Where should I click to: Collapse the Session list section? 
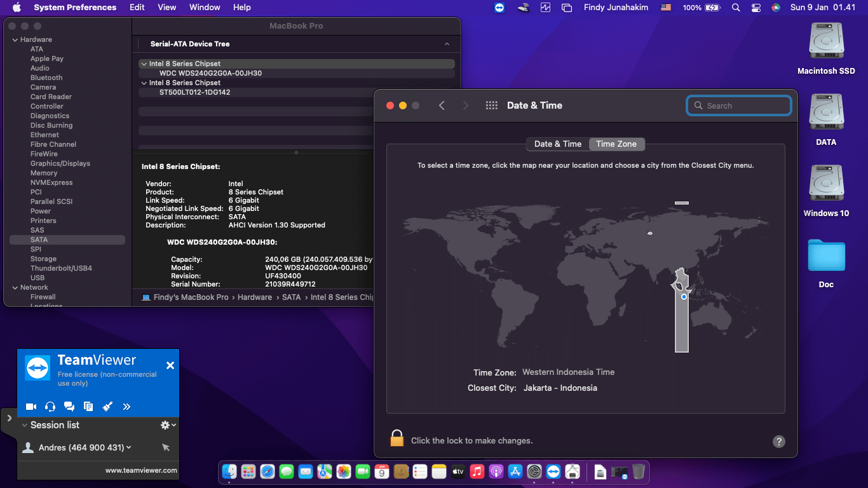[x=24, y=425]
